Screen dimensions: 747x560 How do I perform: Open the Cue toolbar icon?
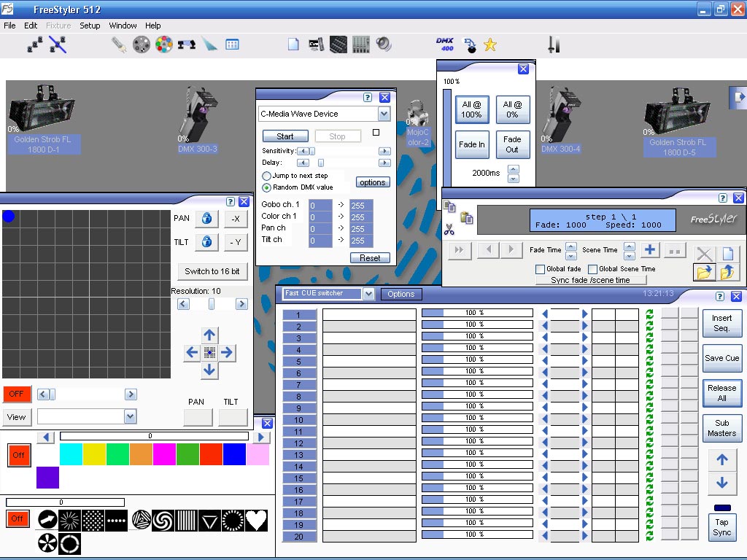click(x=316, y=44)
